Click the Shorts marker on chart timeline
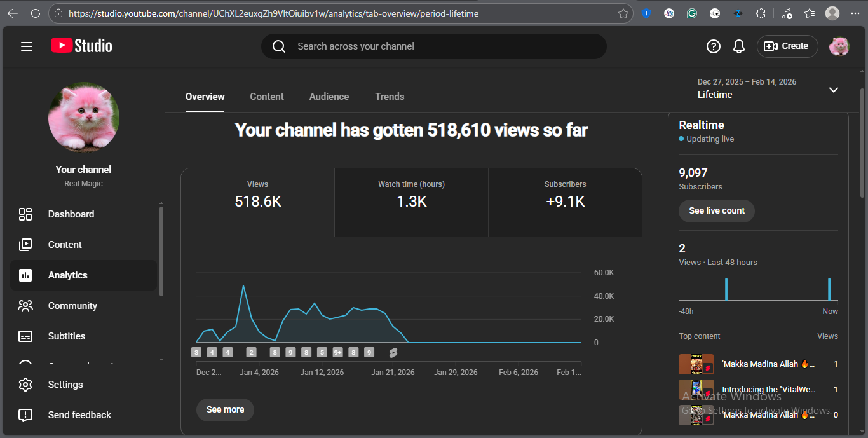This screenshot has width=868, height=438. pos(393,353)
